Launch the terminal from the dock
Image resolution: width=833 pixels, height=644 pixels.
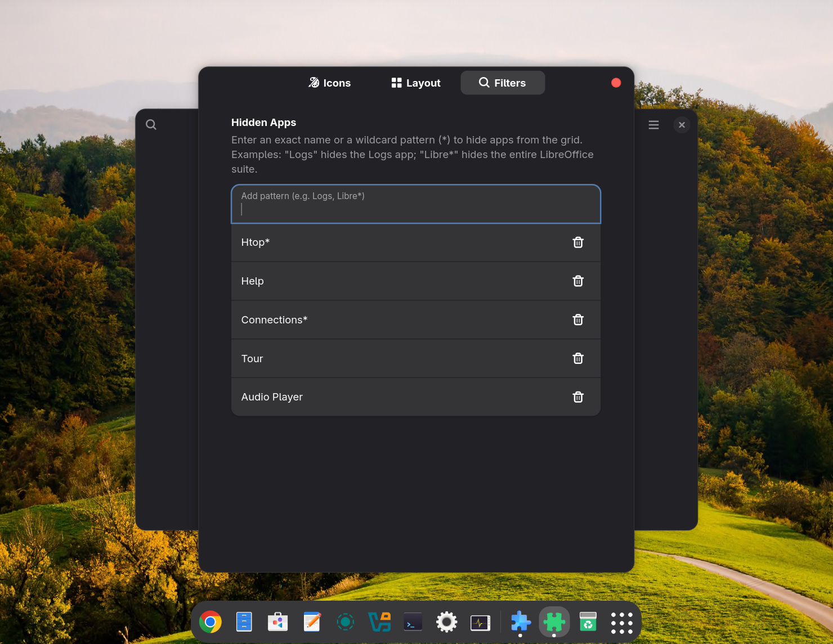pos(413,622)
